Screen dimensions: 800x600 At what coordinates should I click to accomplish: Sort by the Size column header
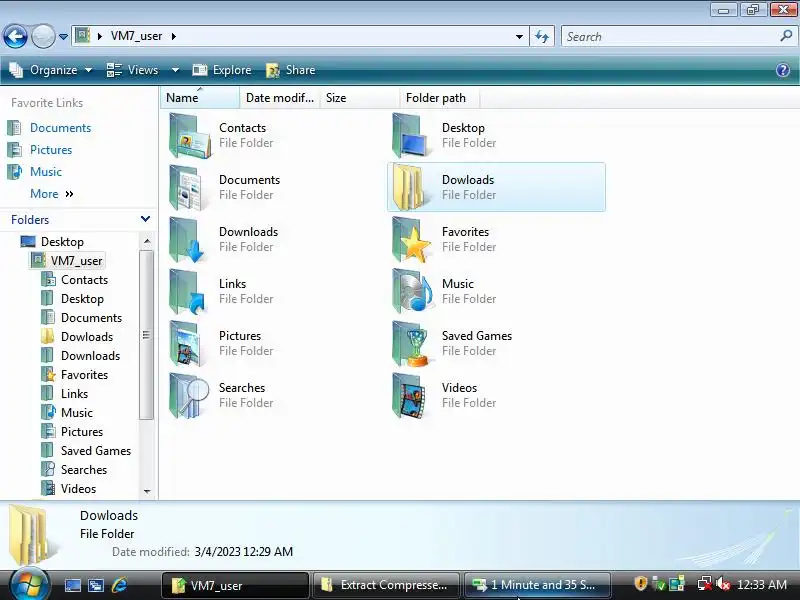(359, 97)
